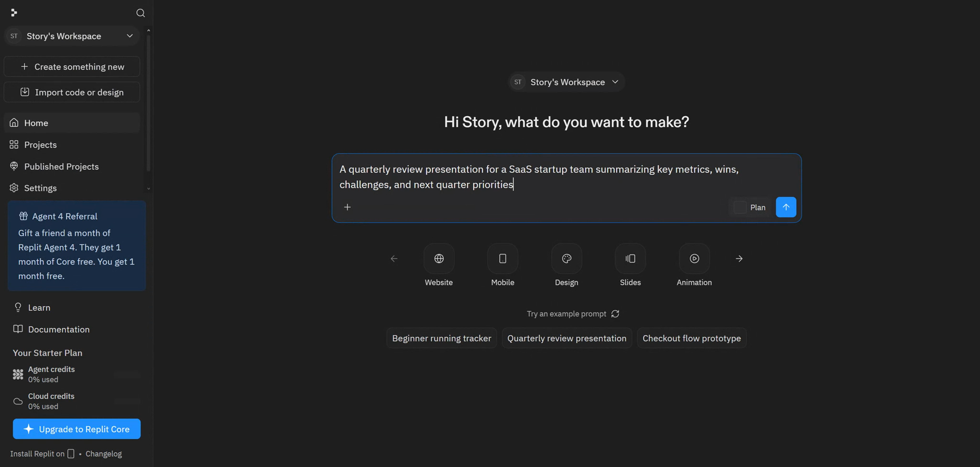Open Learn in sidebar
Viewport: 980px width, 467px height.
point(76,308)
